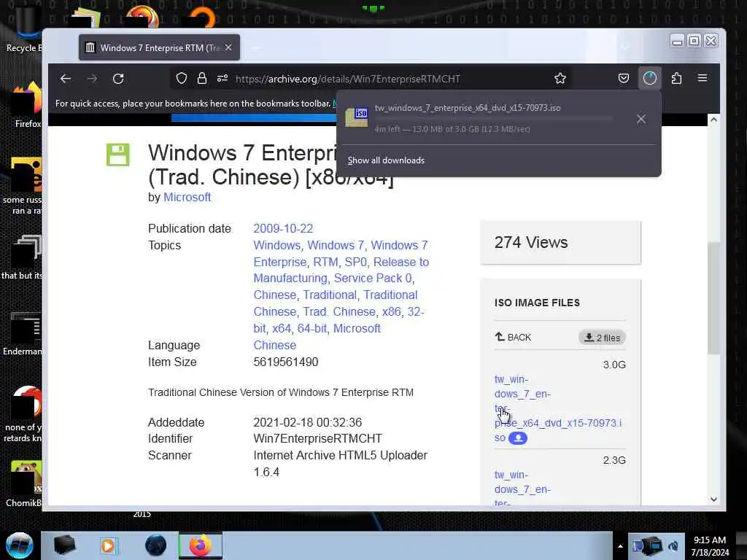
Task: Open the Windows Start orb
Action: 20,545
